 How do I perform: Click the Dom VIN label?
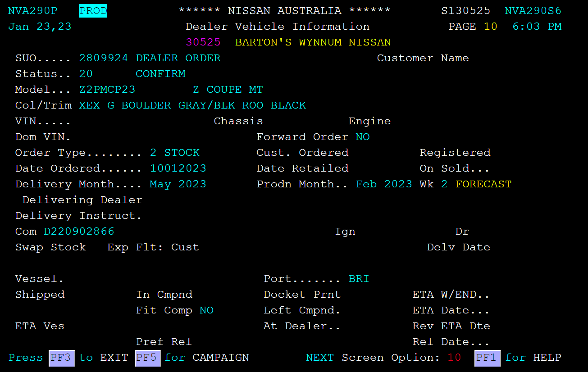[x=43, y=137]
